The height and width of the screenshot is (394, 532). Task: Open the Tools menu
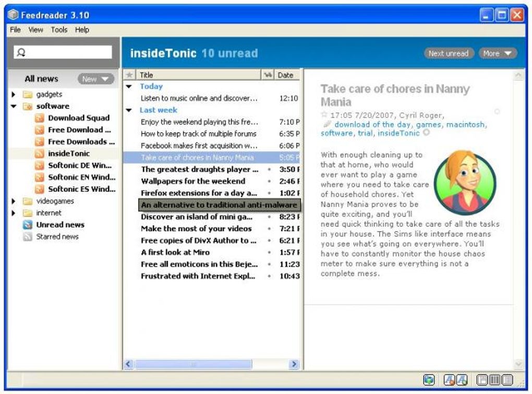59,30
